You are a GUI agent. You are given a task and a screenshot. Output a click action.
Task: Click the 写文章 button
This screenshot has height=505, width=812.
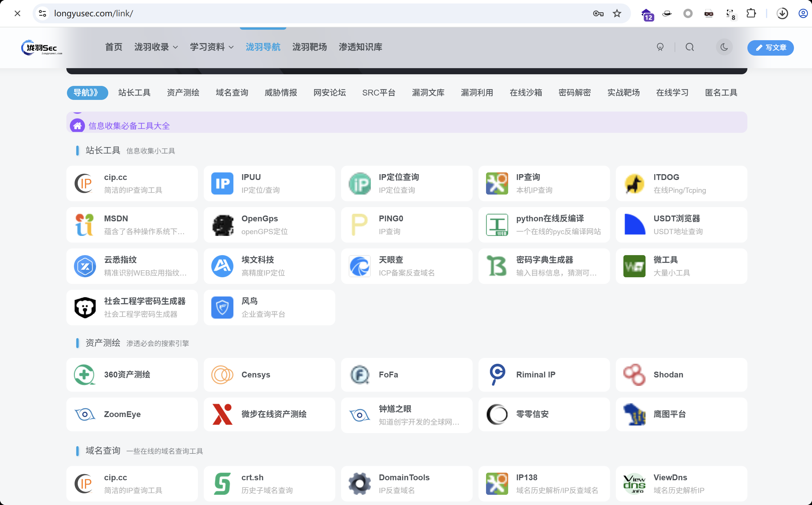click(770, 47)
